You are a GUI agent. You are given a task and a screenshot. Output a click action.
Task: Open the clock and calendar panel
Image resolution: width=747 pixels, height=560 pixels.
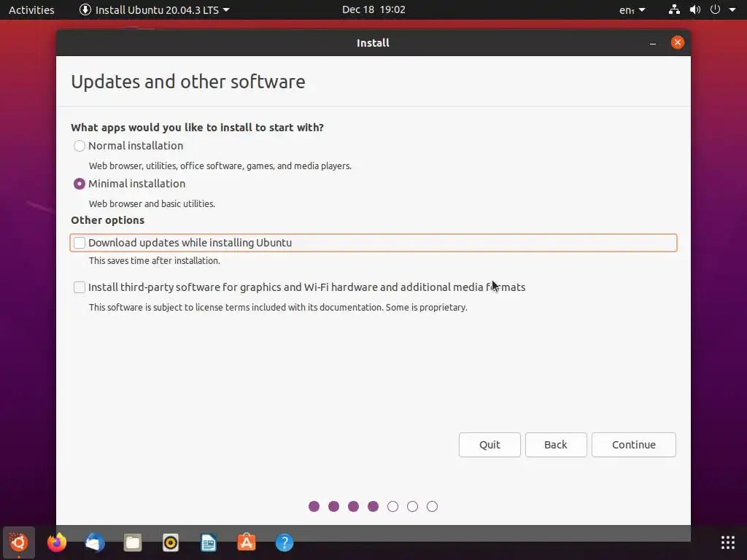373,9
